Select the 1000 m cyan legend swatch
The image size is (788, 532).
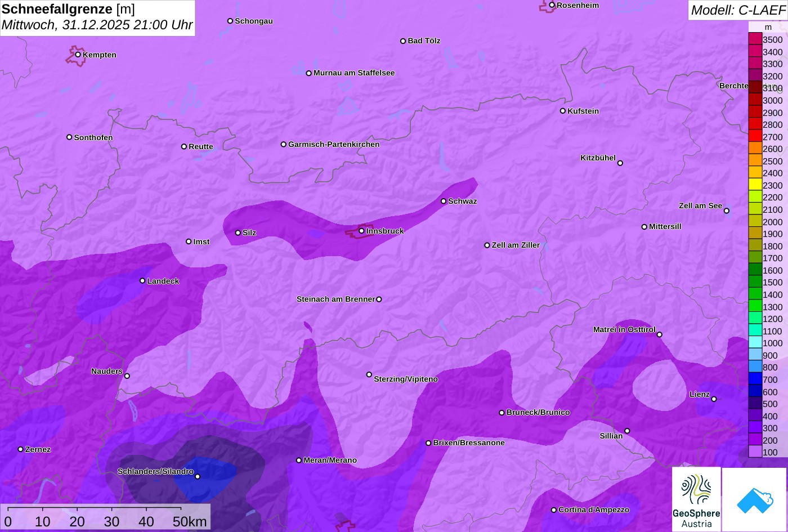755,343
